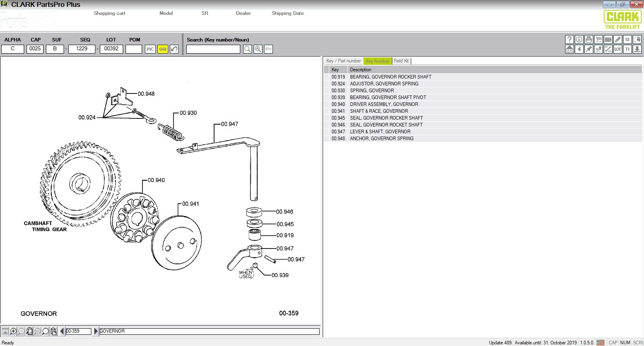This screenshot has height=346, width=644.
Task: Click the SI toolbar button
Action: 627,39
